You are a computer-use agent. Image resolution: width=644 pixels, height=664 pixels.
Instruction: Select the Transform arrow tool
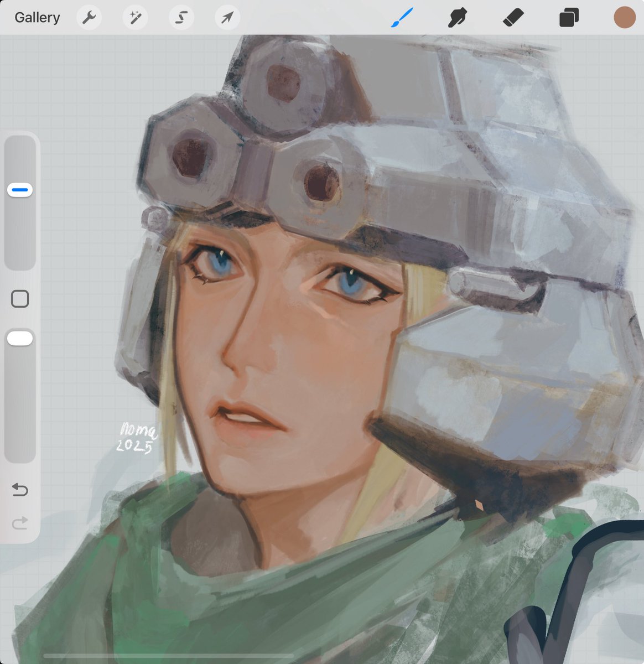(227, 17)
